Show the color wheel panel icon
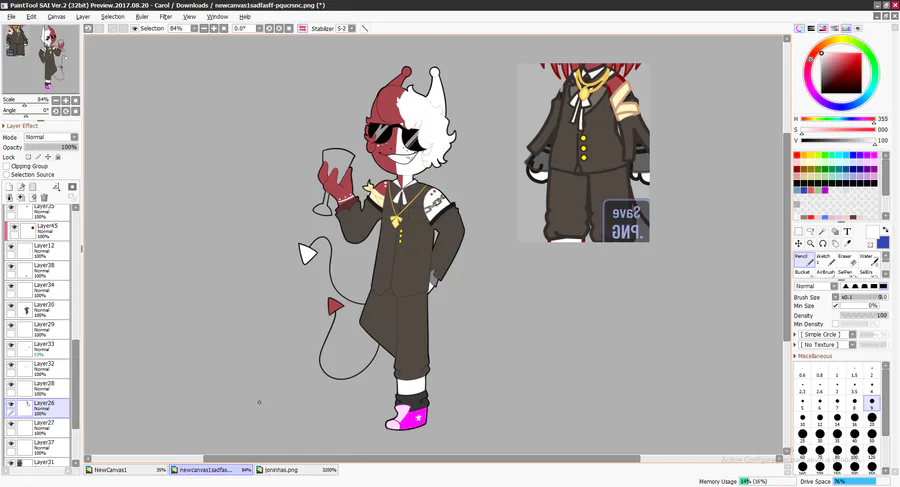The width and height of the screenshot is (900, 487). tap(799, 28)
